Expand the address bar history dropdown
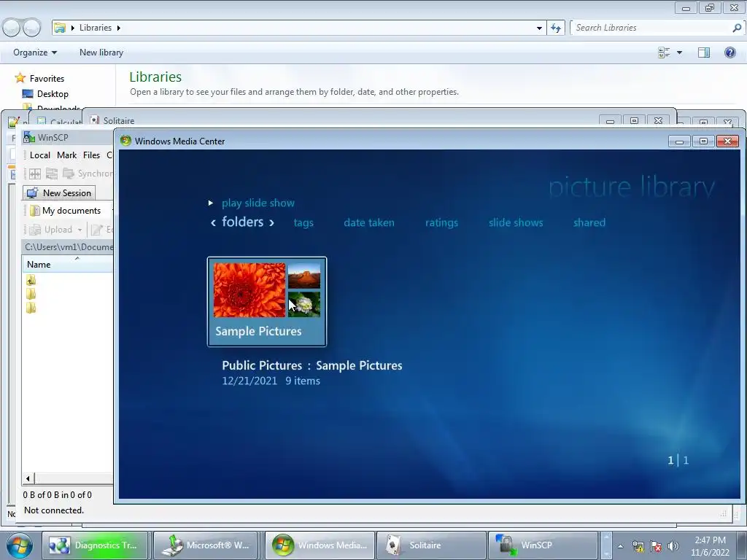 (539, 28)
